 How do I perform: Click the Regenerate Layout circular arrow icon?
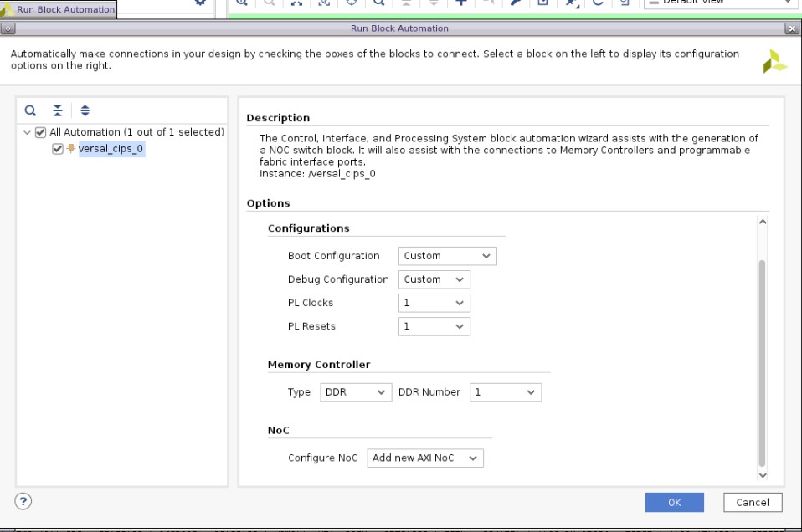(599, 3)
